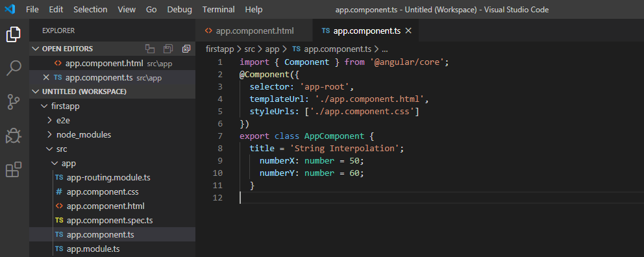Click the src breadcrumb segment
644x257 pixels.
[249, 49]
